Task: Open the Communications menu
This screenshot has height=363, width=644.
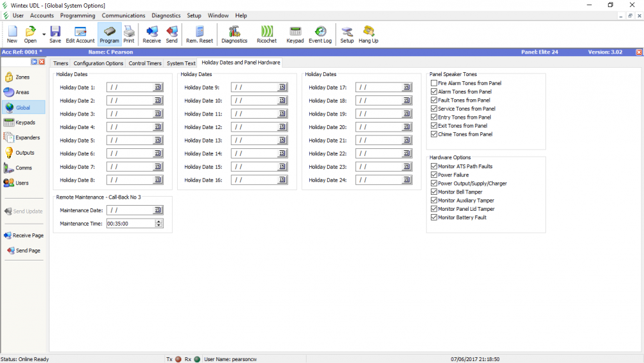Action: (x=124, y=15)
